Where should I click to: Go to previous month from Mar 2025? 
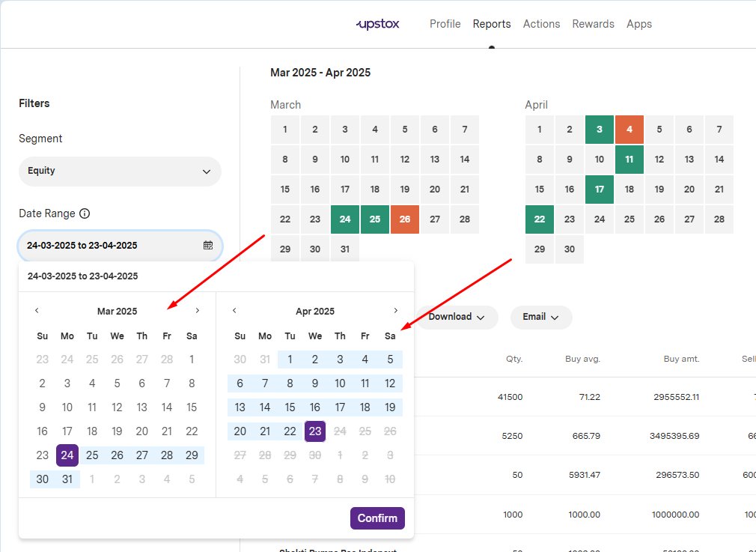tap(37, 311)
